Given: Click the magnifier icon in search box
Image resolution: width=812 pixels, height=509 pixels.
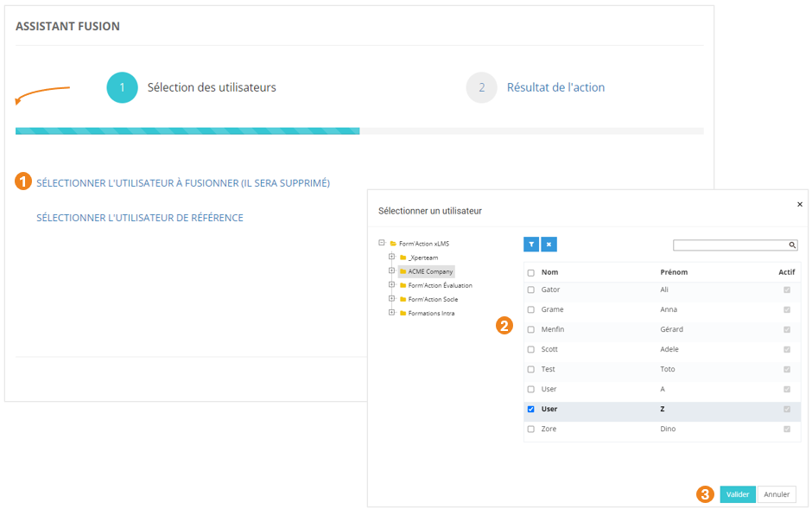Looking at the screenshot, I should 791,245.
